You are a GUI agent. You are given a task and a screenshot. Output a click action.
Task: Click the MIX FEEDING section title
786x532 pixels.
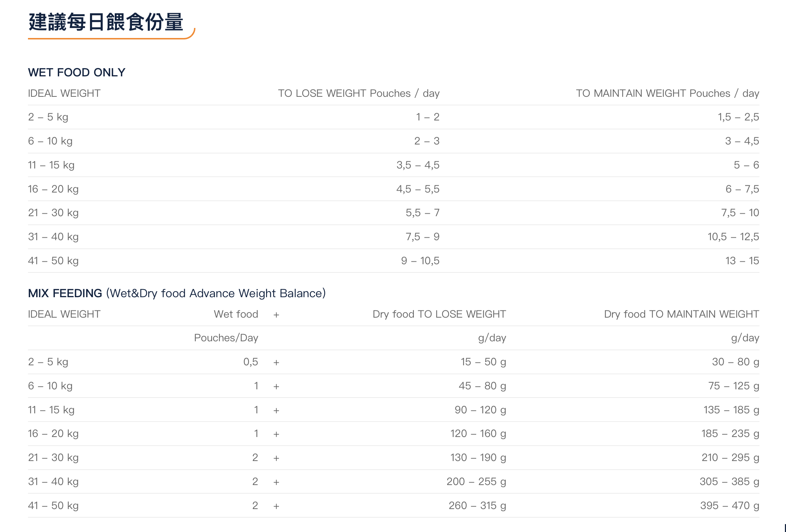pos(65,293)
